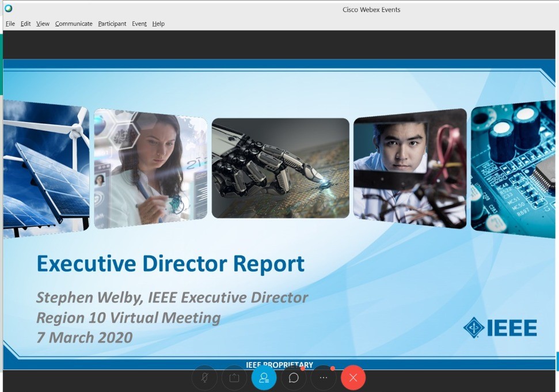Click the share content icon
This screenshot has height=392, width=559.
pyautogui.click(x=234, y=378)
